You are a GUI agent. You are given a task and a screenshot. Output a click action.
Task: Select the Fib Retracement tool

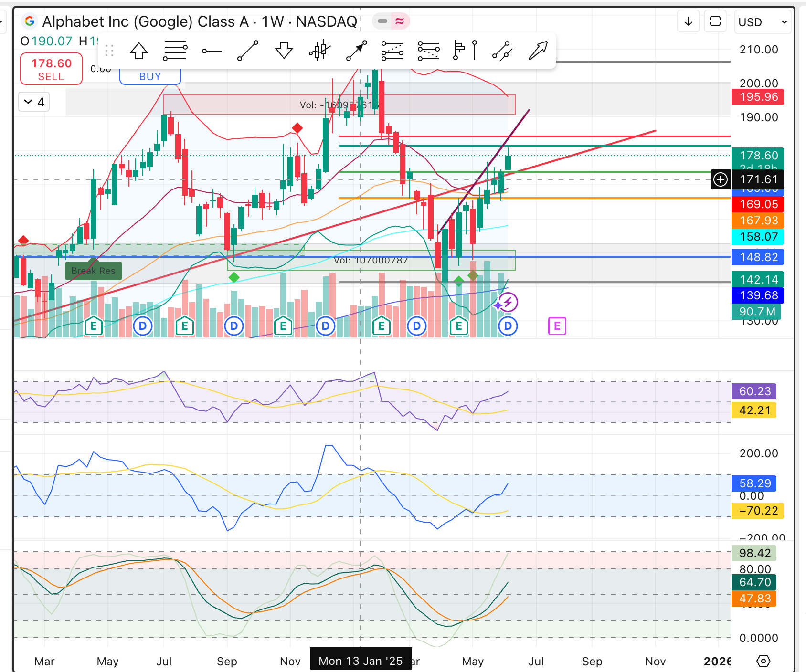pyautogui.click(x=175, y=51)
